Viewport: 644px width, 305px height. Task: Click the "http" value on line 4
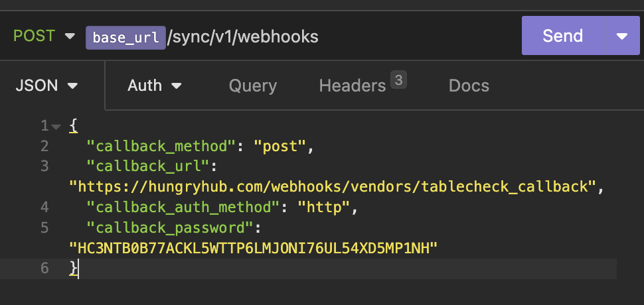point(324,208)
